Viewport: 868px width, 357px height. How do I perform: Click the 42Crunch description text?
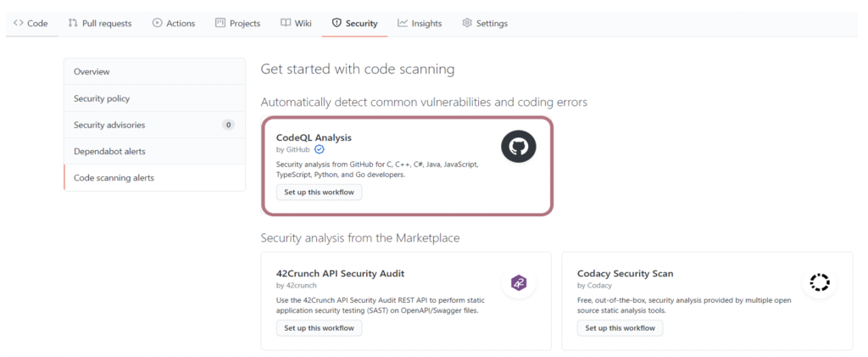tap(381, 305)
